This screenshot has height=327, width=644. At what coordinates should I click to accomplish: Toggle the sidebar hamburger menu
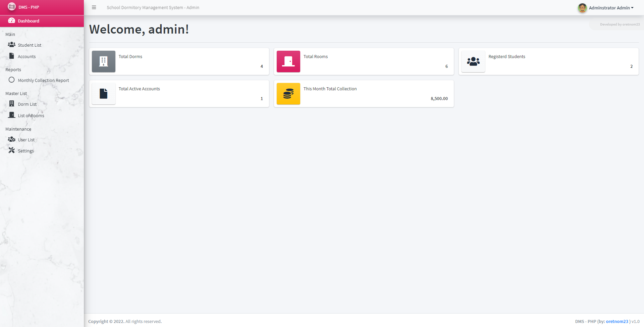click(x=94, y=7)
